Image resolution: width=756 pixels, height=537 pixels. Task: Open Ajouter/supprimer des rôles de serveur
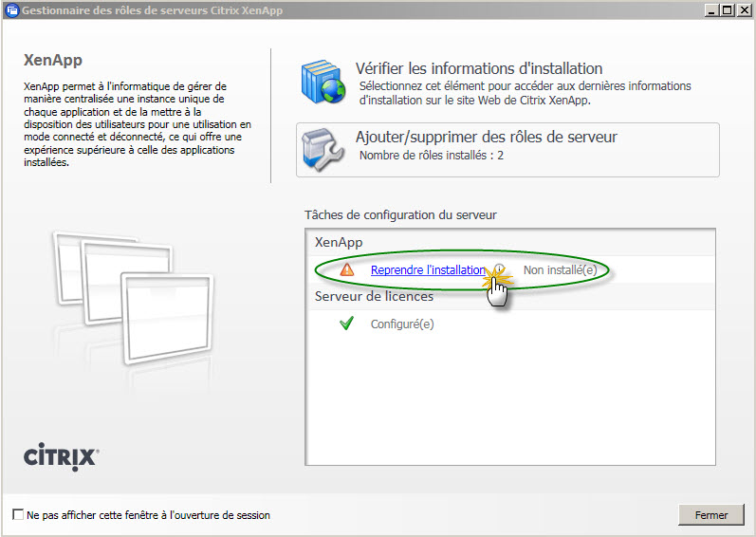click(507, 150)
